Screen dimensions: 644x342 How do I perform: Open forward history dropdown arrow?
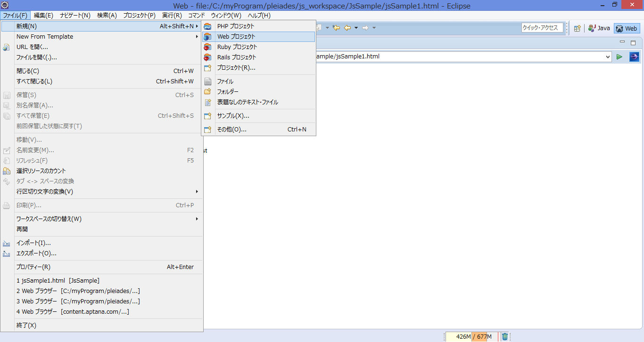[374, 28]
